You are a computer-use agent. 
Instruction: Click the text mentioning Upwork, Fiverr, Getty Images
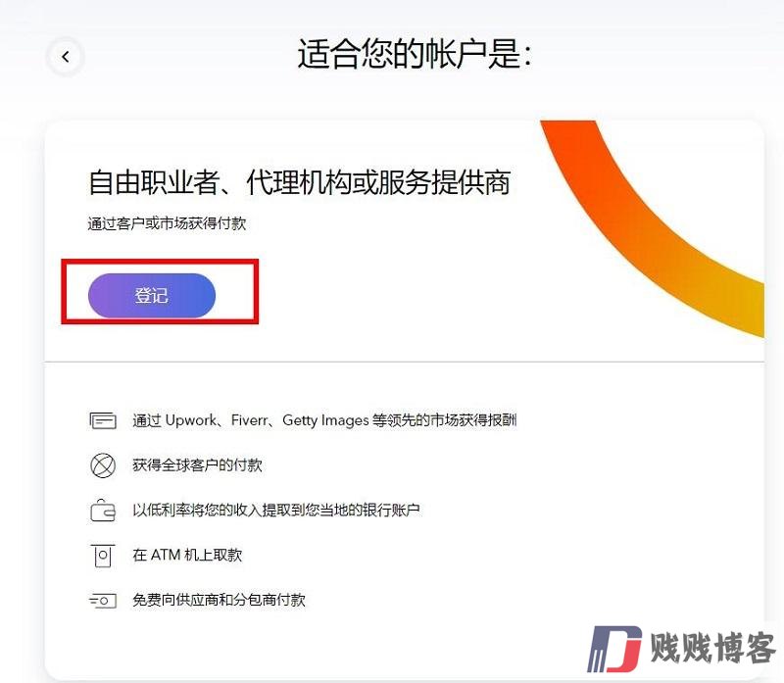(x=324, y=420)
